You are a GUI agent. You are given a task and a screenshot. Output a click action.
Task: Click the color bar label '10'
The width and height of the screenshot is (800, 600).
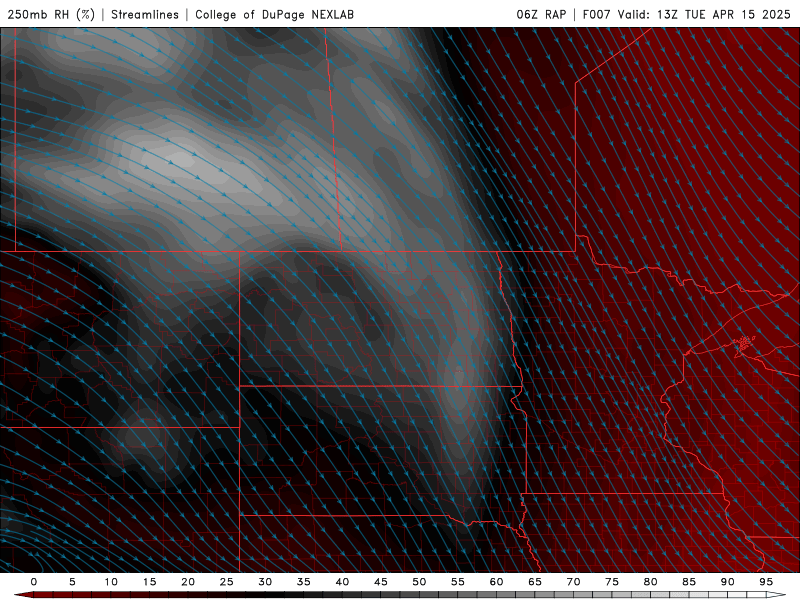(111, 582)
